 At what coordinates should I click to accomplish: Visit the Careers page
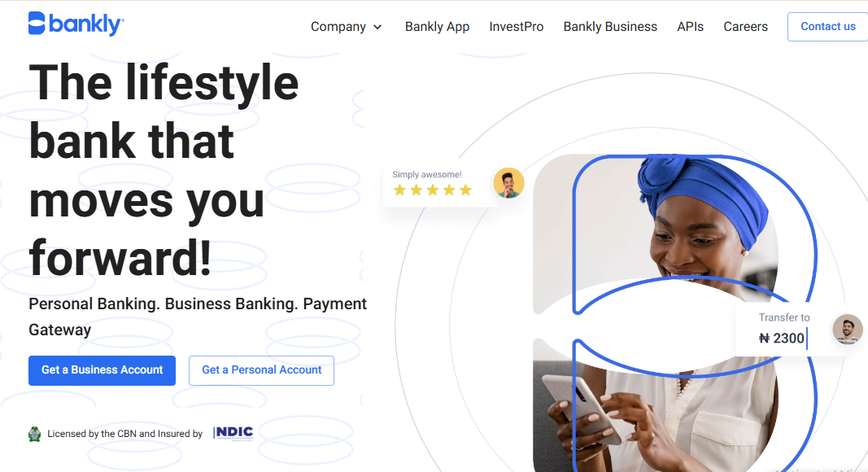[x=746, y=27]
